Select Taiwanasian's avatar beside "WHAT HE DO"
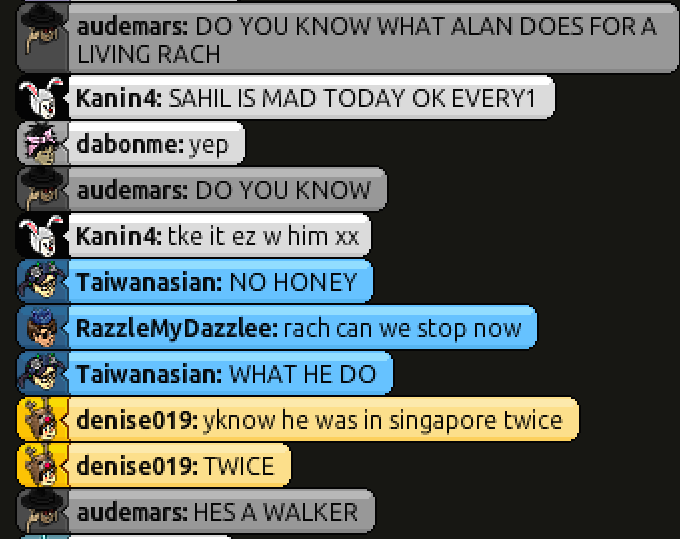The width and height of the screenshot is (680, 539). (42, 373)
